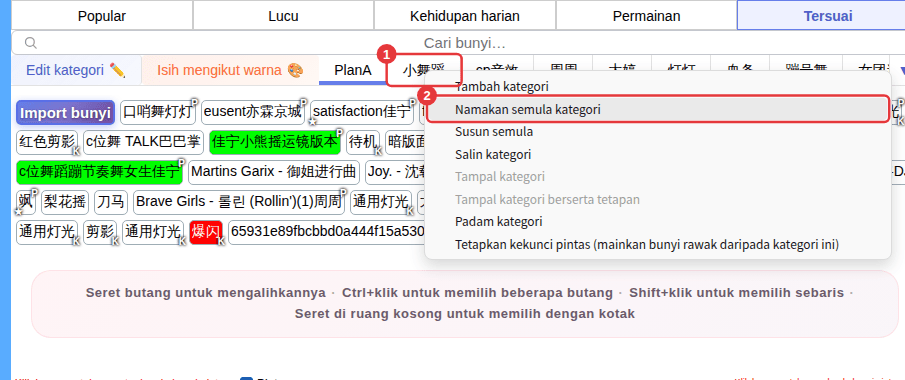
Task: Play 通用灯光 next to Brave Girls sound
Action: pyautogui.click(x=381, y=202)
